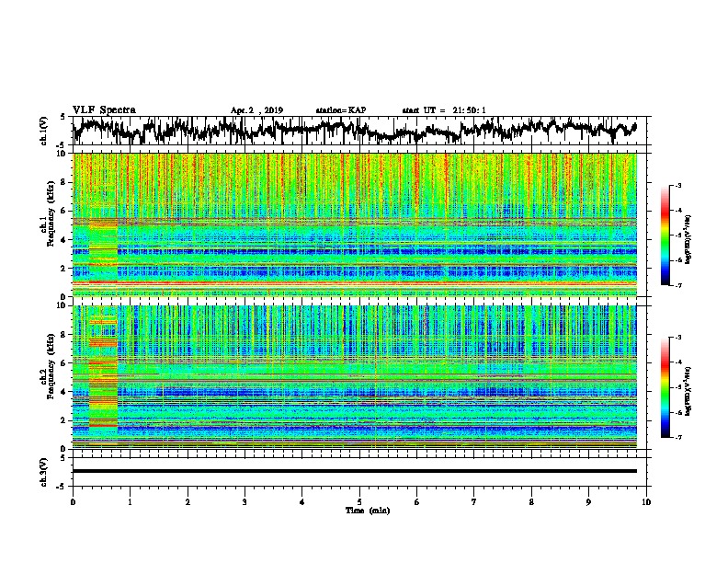Click the "-7" label on ch.2 colorbar
The height and width of the screenshot is (563, 728).
coord(678,437)
